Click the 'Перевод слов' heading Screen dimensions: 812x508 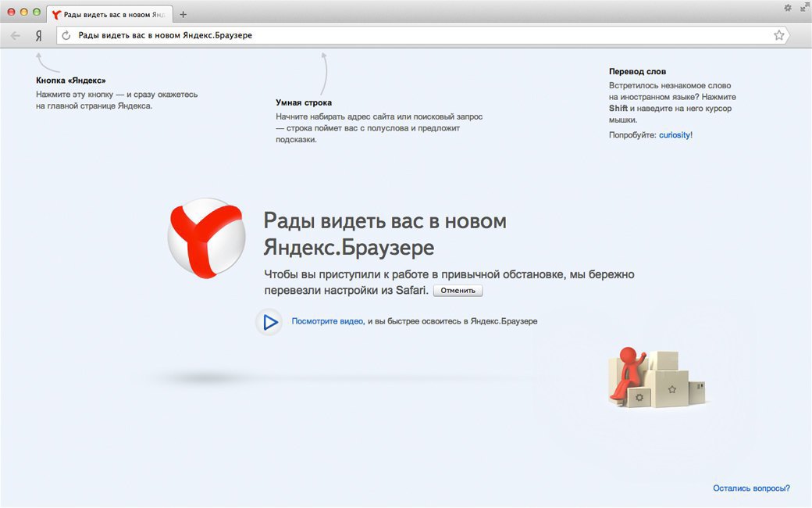[637, 72]
